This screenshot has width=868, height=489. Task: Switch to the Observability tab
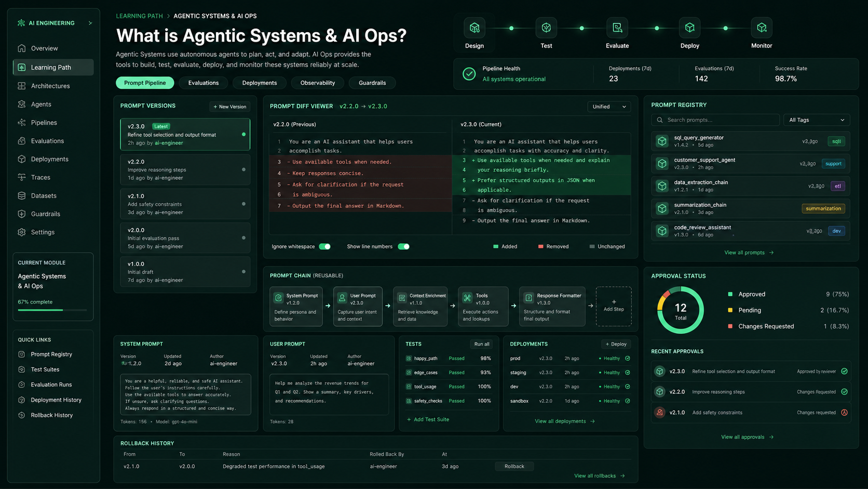(318, 83)
